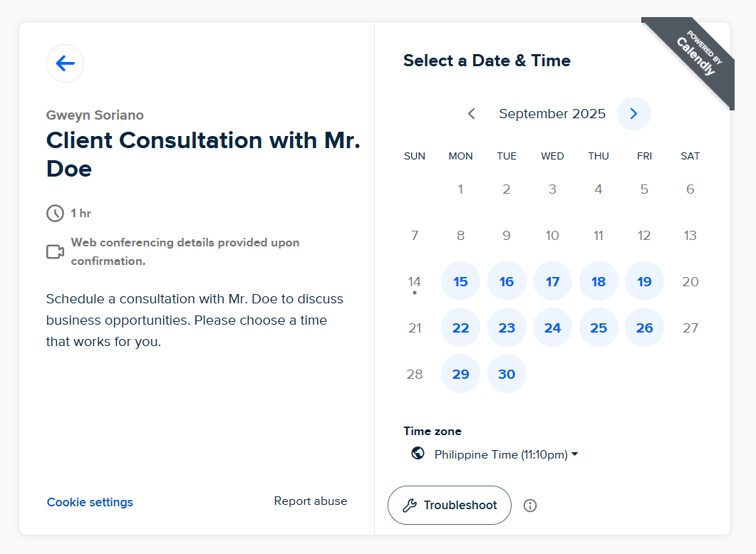Image resolution: width=756 pixels, height=554 pixels.
Task: Open Cookie settings link
Action: 90,502
